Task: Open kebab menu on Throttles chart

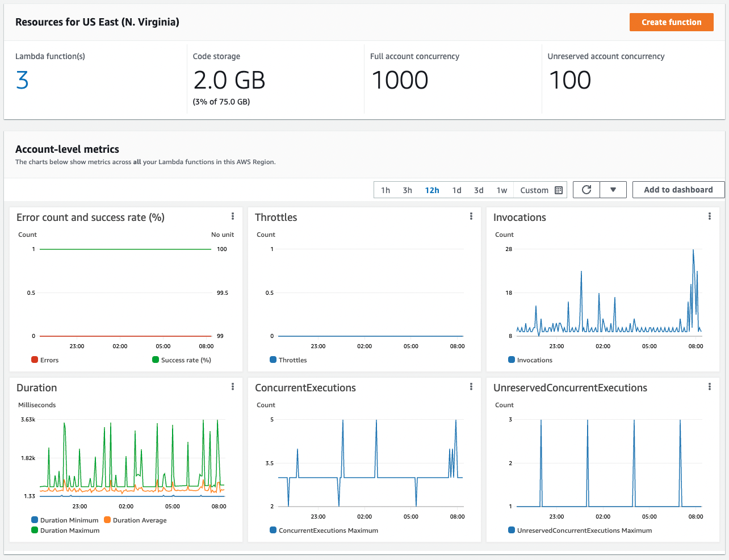Action: pos(471,216)
